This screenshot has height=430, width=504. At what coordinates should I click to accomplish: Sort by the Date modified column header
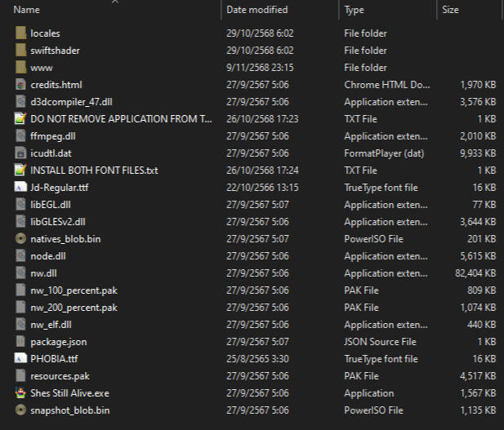(x=256, y=10)
